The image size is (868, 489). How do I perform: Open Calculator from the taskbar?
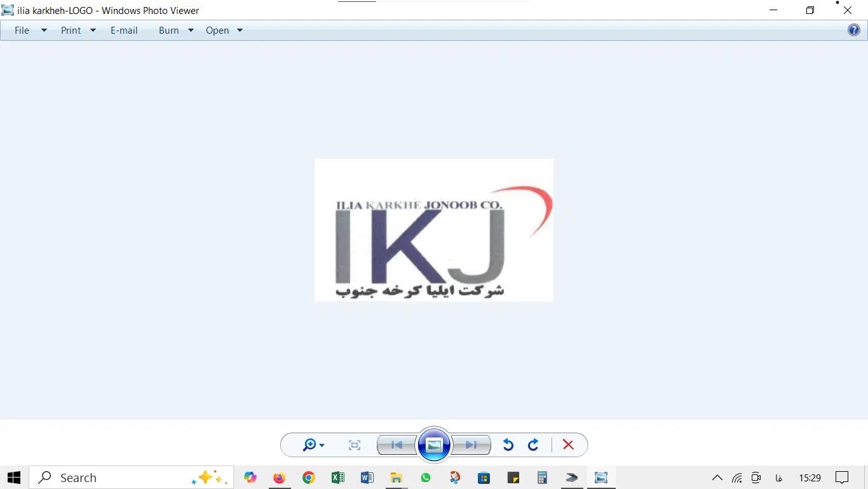[x=543, y=478]
